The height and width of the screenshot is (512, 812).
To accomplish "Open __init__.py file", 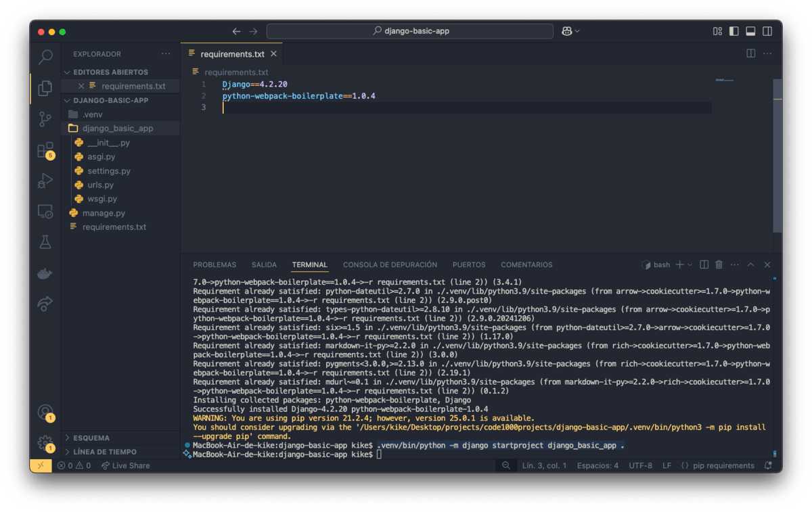I will tap(120, 143).
